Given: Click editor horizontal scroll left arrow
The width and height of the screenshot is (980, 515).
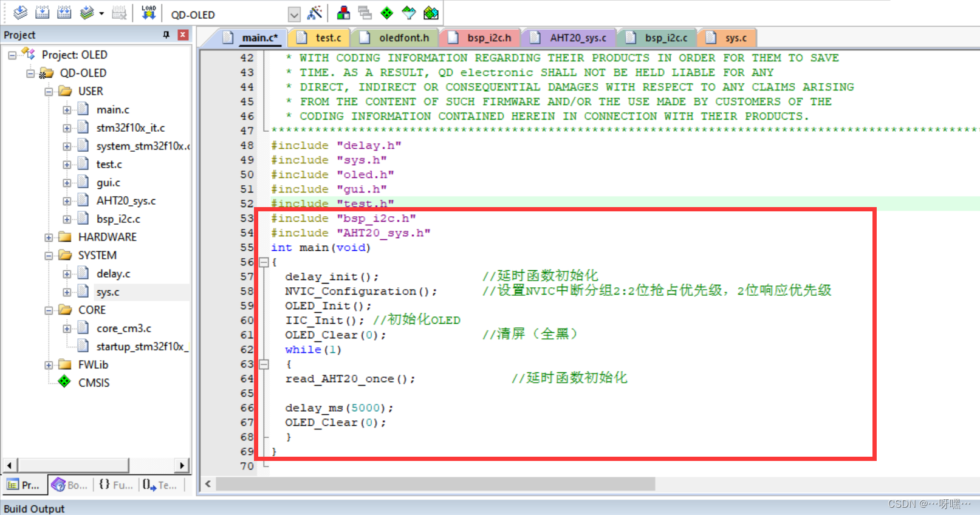Looking at the screenshot, I should [208, 484].
